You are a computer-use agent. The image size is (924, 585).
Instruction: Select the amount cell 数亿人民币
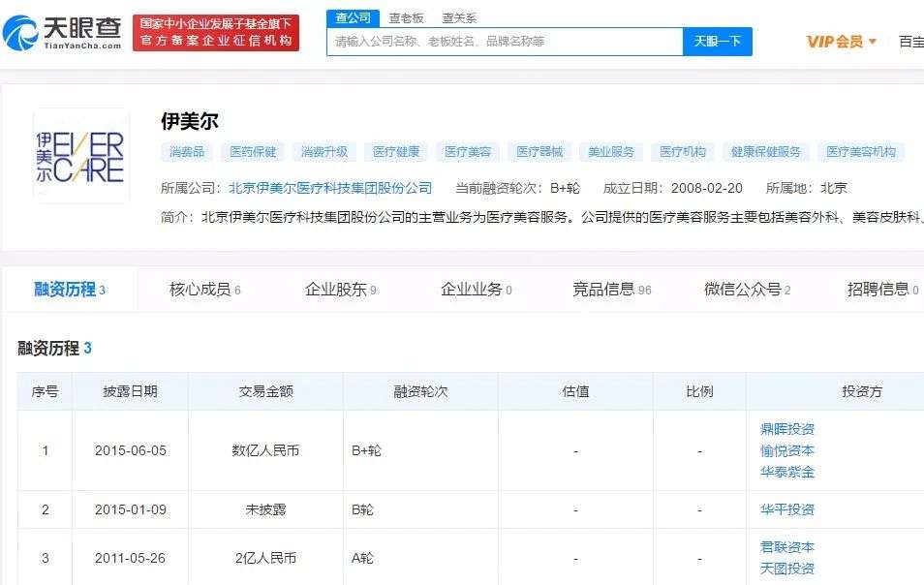(x=265, y=450)
